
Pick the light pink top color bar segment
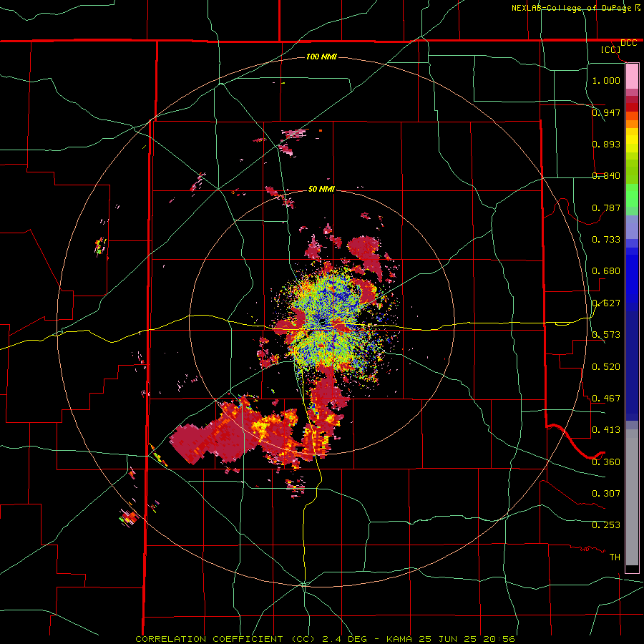pyautogui.click(x=632, y=76)
